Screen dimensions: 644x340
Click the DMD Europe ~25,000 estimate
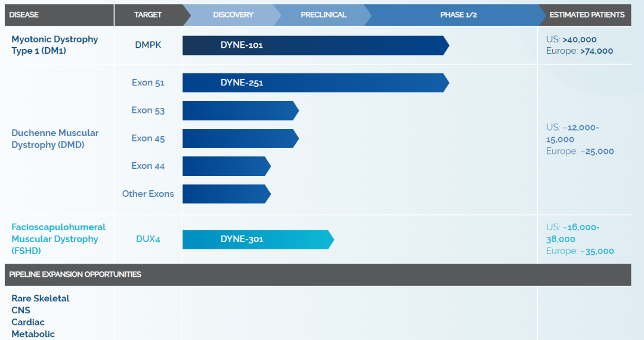580,151
